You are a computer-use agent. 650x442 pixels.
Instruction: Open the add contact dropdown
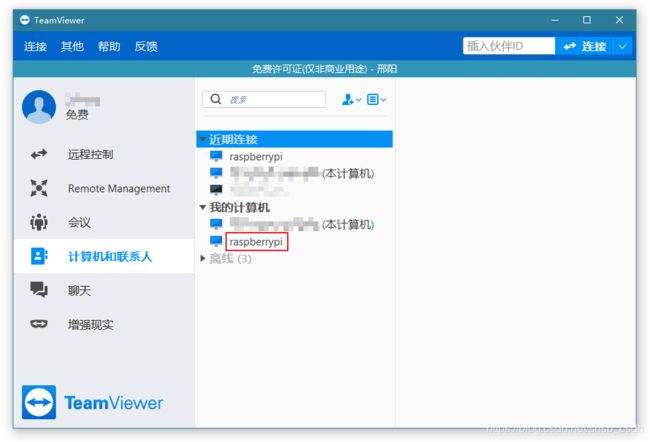point(352,100)
